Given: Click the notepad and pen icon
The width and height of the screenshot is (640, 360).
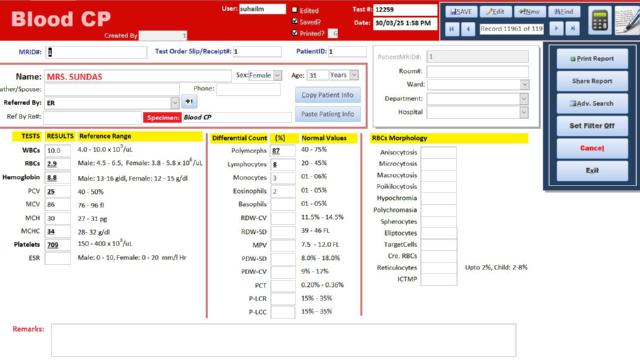Looking at the screenshot, I should pos(628,20).
